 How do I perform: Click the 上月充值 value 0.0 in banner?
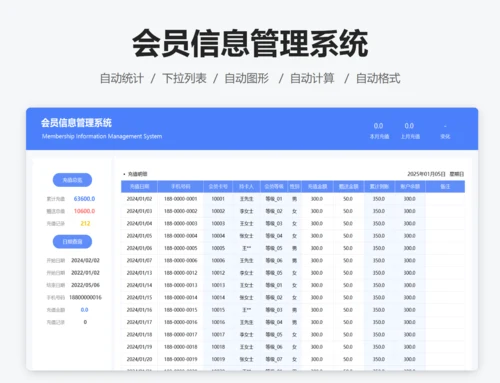click(409, 126)
